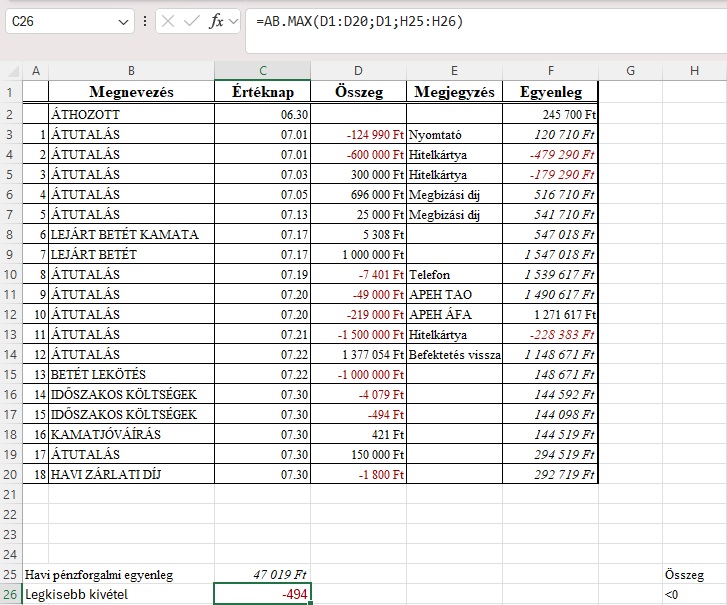
Task: Click the three-dot name box resize handle
Action: pyautogui.click(x=145, y=21)
